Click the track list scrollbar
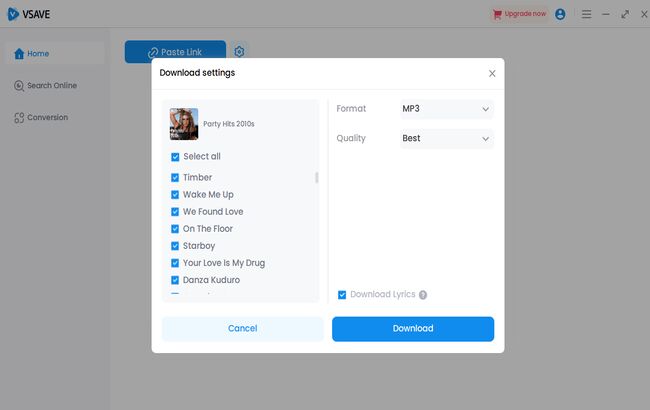This screenshot has width=650, height=410. (x=317, y=177)
